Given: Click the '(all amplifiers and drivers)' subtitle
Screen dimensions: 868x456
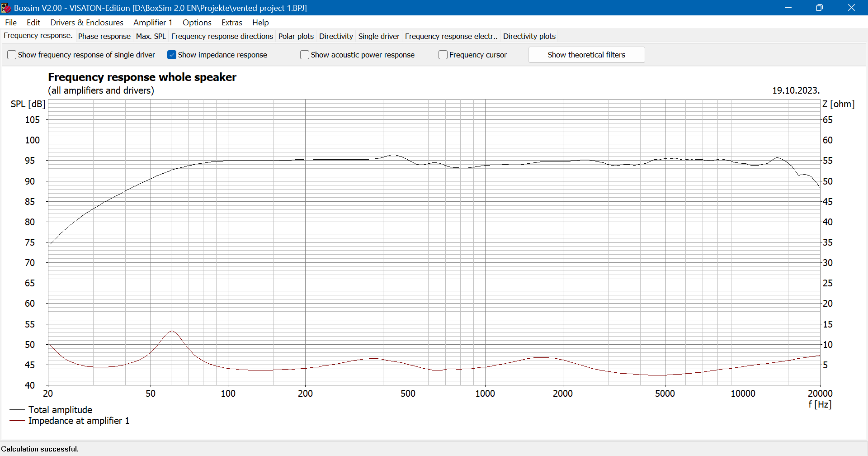Looking at the screenshot, I should 101,90.
